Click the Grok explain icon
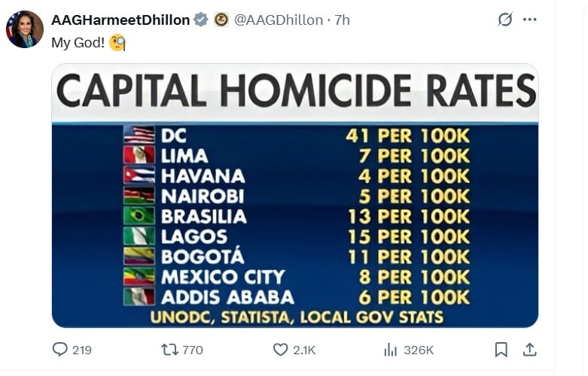The height and width of the screenshot is (376, 588). tap(504, 20)
